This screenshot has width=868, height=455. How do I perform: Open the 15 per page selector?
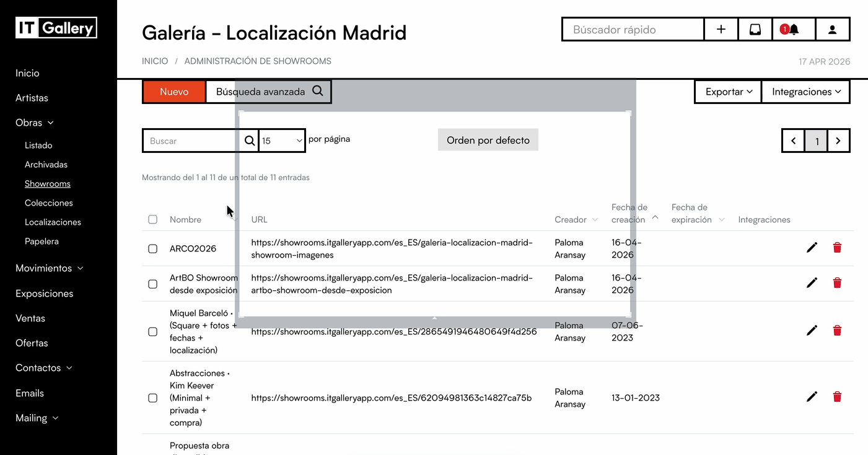[282, 141]
